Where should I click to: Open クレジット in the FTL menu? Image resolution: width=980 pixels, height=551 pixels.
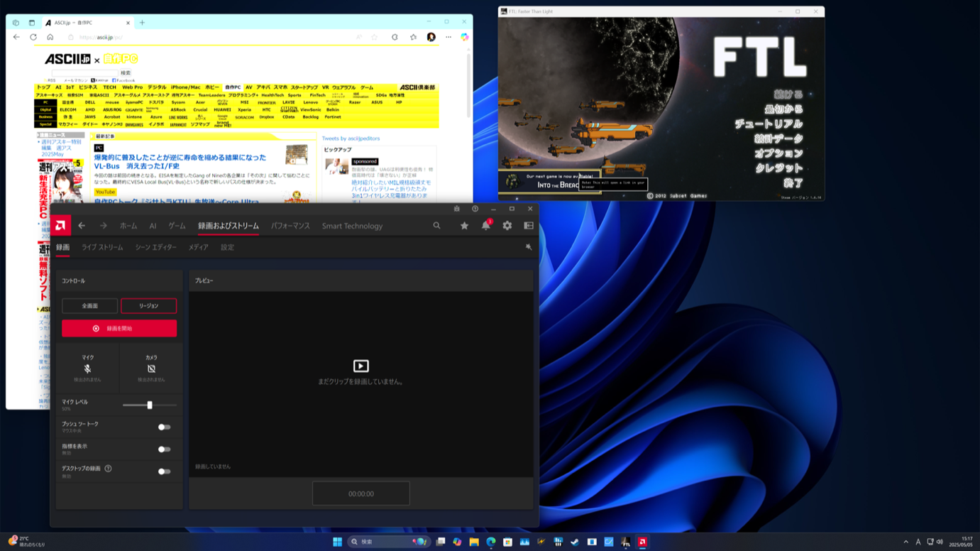779,168
